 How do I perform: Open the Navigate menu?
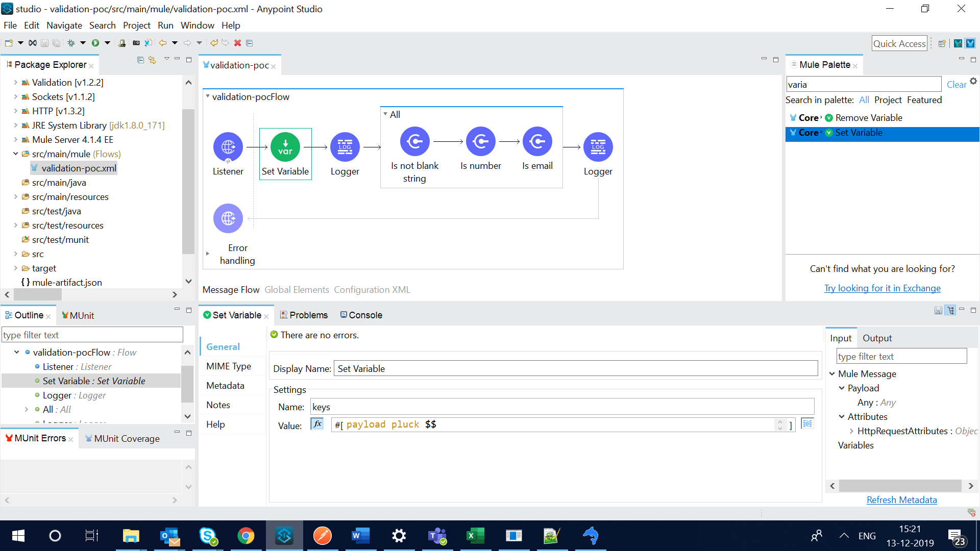point(64,26)
